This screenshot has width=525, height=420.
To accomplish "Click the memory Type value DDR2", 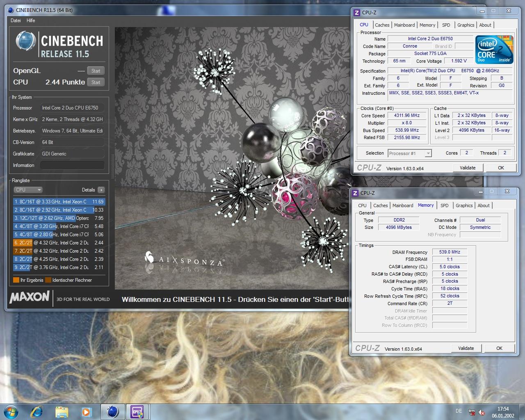I will [x=399, y=220].
